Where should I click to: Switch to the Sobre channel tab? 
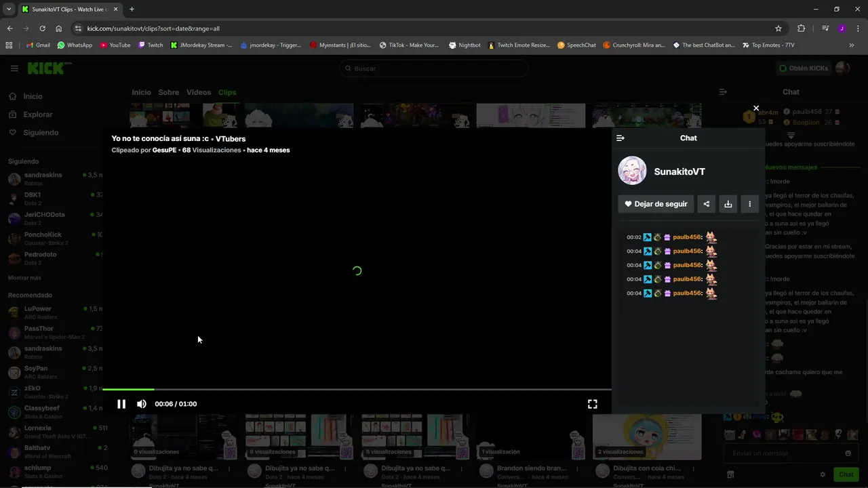tap(169, 92)
